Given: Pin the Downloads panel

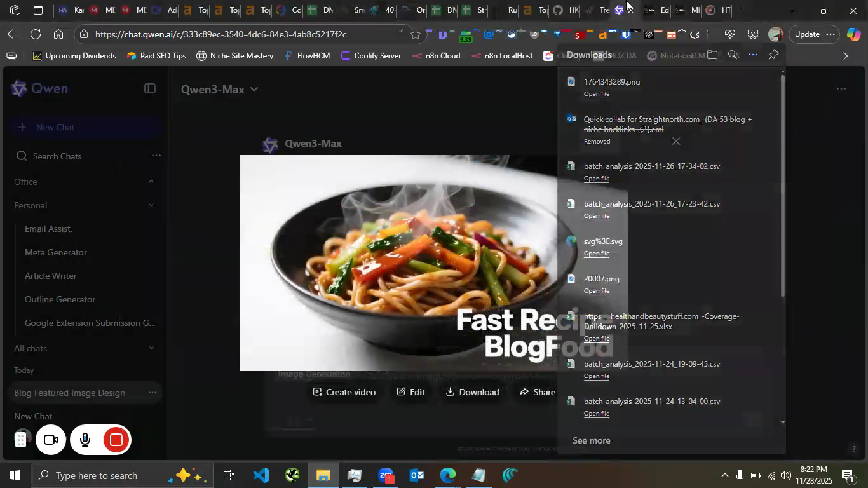Looking at the screenshot, I should [x=773, y=55].
